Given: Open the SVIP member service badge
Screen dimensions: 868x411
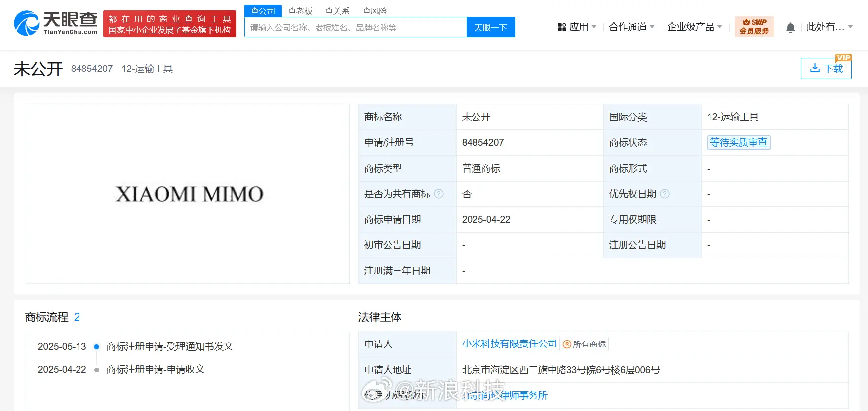Looking at the screenshot, I should [754, 27].
